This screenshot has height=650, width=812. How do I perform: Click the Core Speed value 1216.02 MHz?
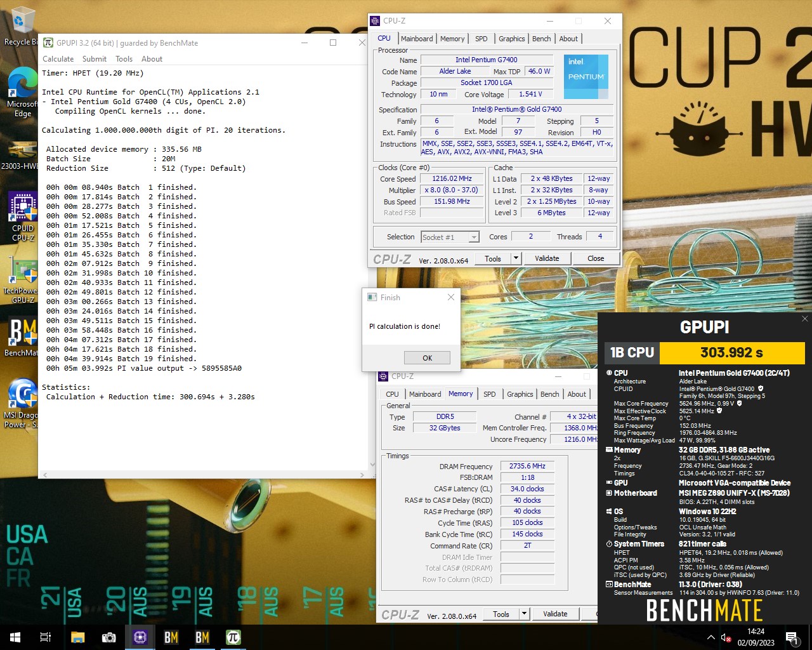click(452, 178)
